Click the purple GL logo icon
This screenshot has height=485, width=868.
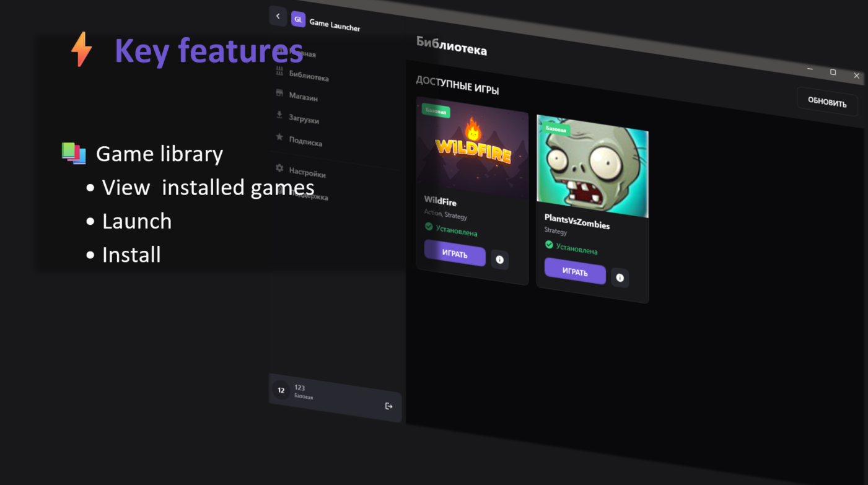[x=298, y=19]
